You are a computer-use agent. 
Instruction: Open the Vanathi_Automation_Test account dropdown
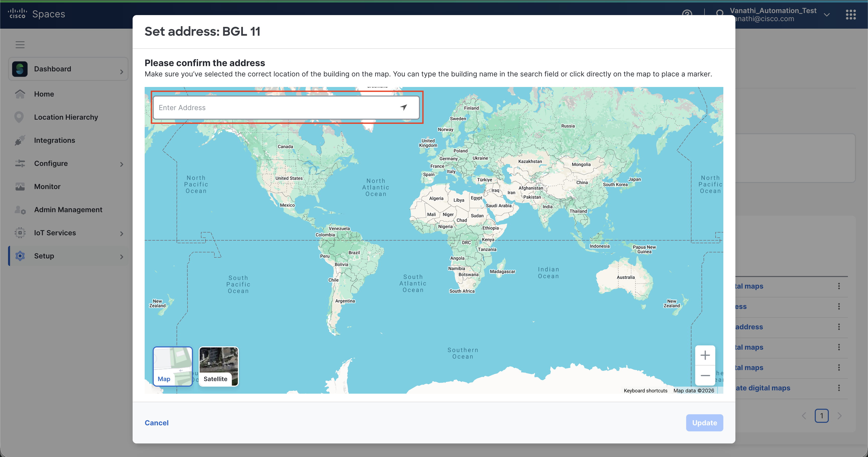point(827,15)
